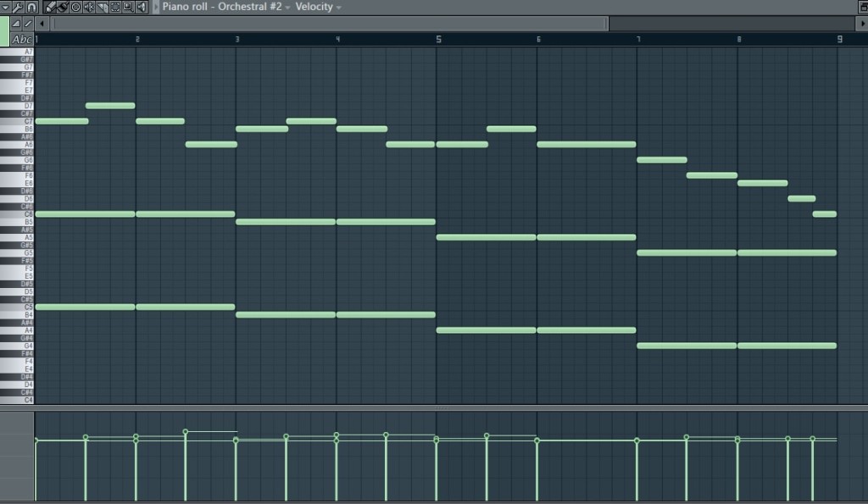Open the wrench Tools menu
The width and height of the screenshot is (868, 504).
18,7
